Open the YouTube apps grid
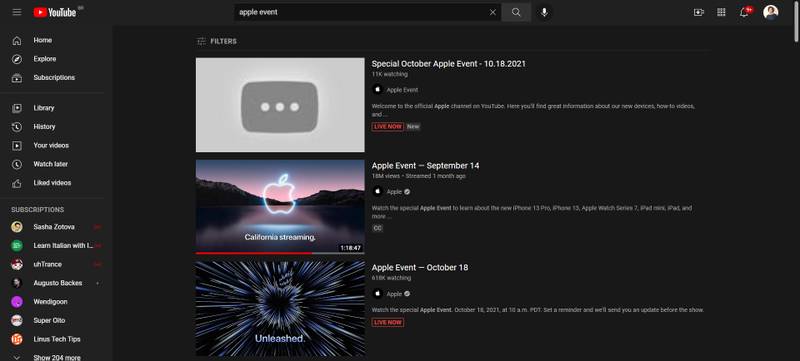 coord(721,12)
